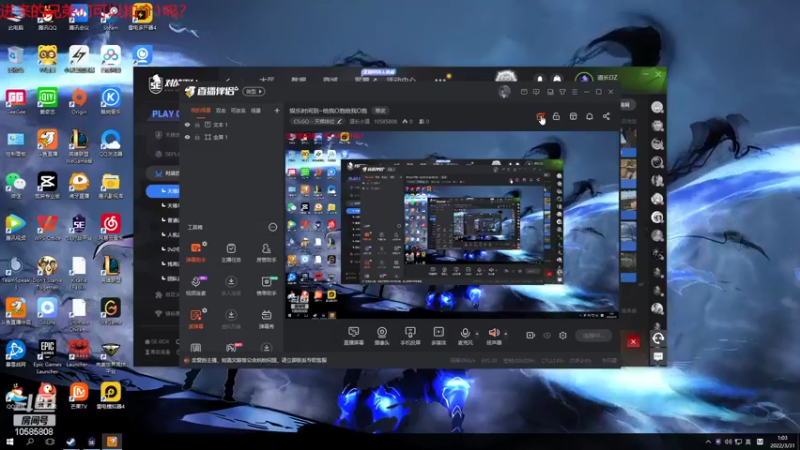Open the 弹幕助手 tool in the toolbox
Image resolution: width=800 pixels, height=450 pixels.
tap(196, 252)
